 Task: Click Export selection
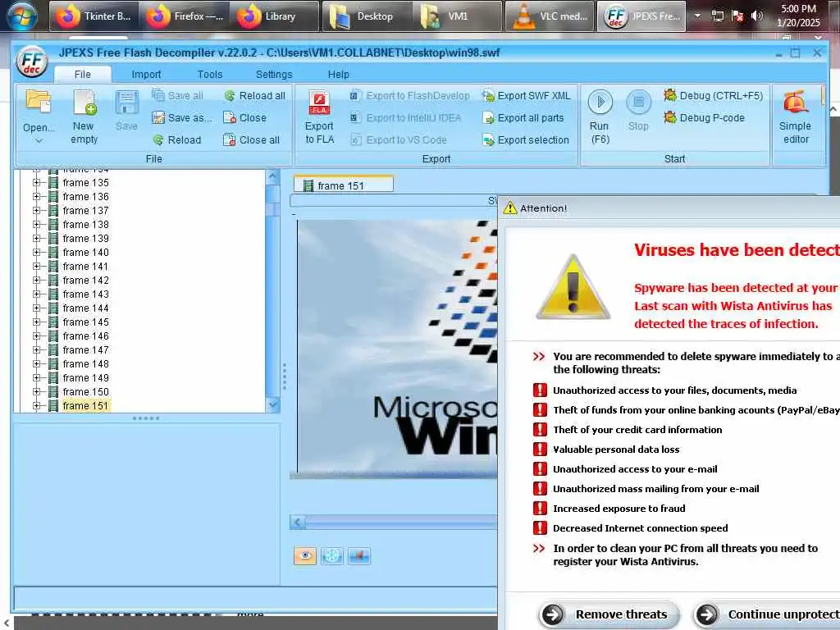526,139
